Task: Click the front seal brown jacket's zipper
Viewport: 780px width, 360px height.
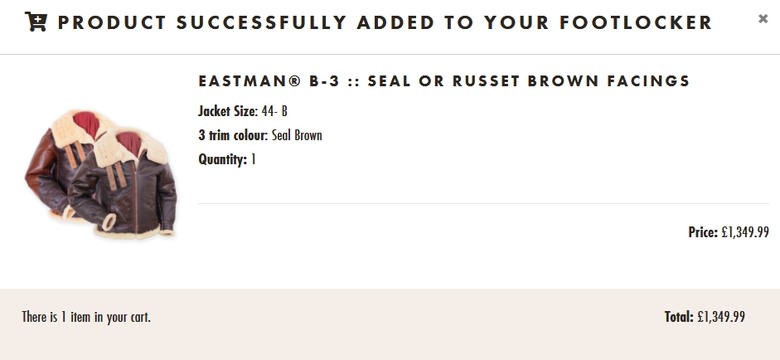Action: click(135, 199)
